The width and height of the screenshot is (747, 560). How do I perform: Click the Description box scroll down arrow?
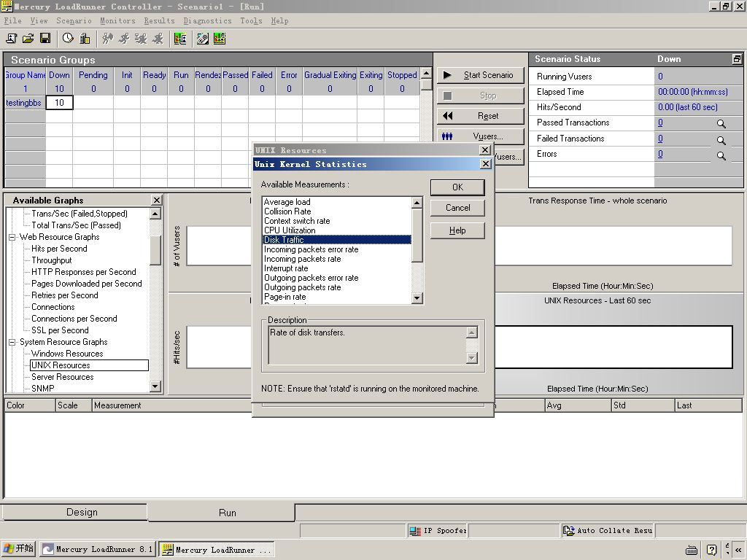[472, 358]
